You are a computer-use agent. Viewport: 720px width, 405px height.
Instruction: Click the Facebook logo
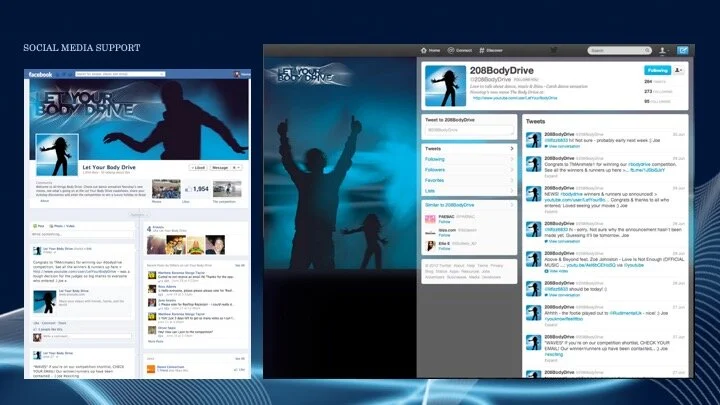click(x=40, y=74)
